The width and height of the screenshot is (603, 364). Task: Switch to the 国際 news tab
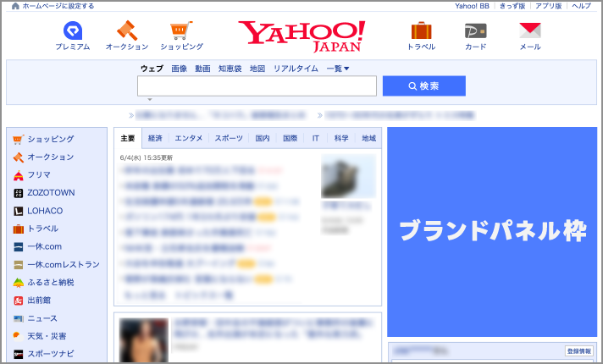click(290, 138)
